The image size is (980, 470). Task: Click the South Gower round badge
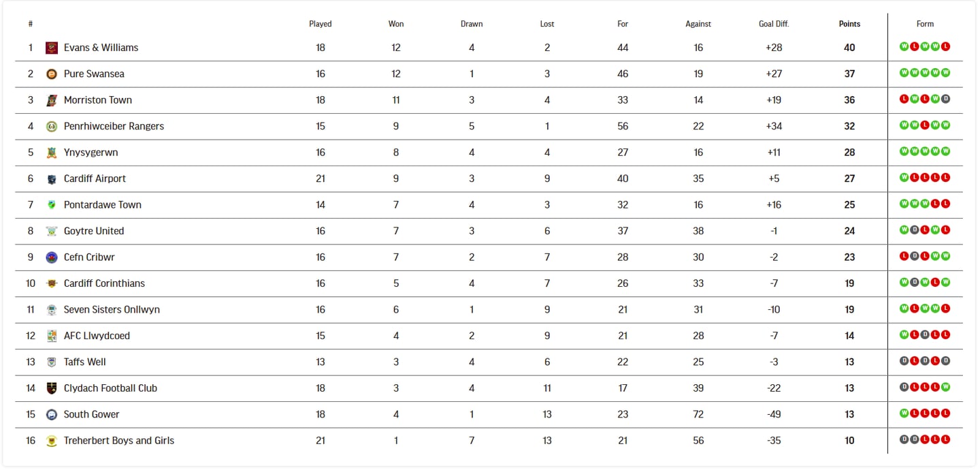(52, 414)
